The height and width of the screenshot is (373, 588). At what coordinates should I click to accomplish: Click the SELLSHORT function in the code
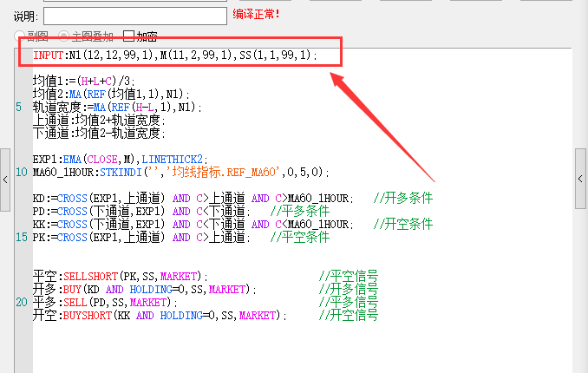pyautogui.click(x=90, y=277)
